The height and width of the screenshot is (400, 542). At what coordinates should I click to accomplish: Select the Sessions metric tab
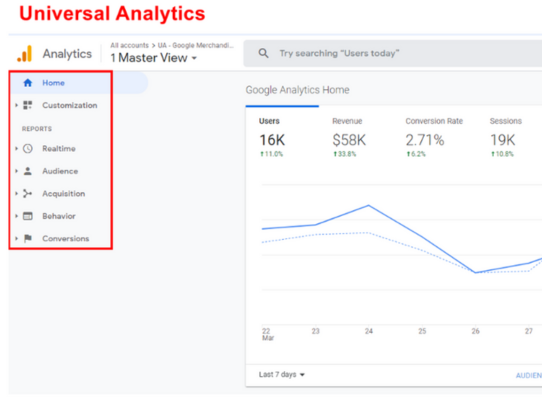point(505,137)
